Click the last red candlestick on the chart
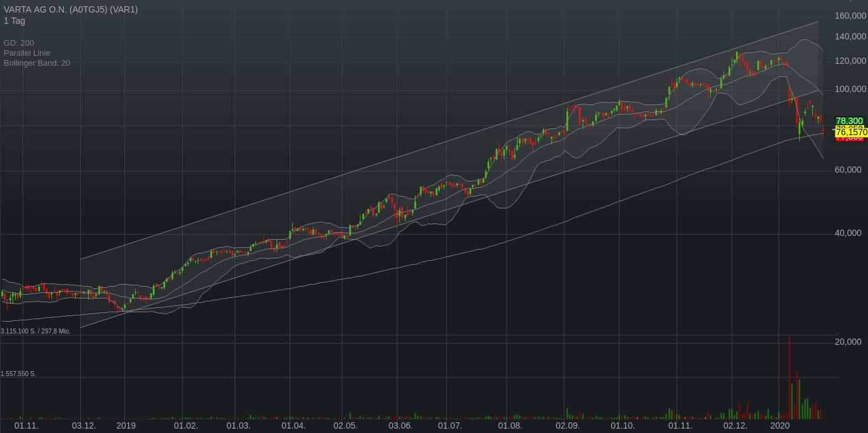Image resolution: width=868 pixels, height=433 pixels. click(823, 130)
